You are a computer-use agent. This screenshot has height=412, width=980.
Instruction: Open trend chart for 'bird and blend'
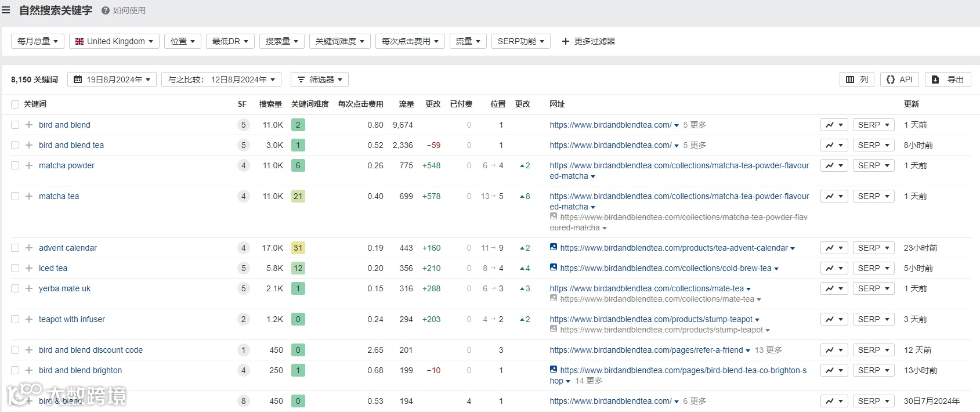point(834,125)
